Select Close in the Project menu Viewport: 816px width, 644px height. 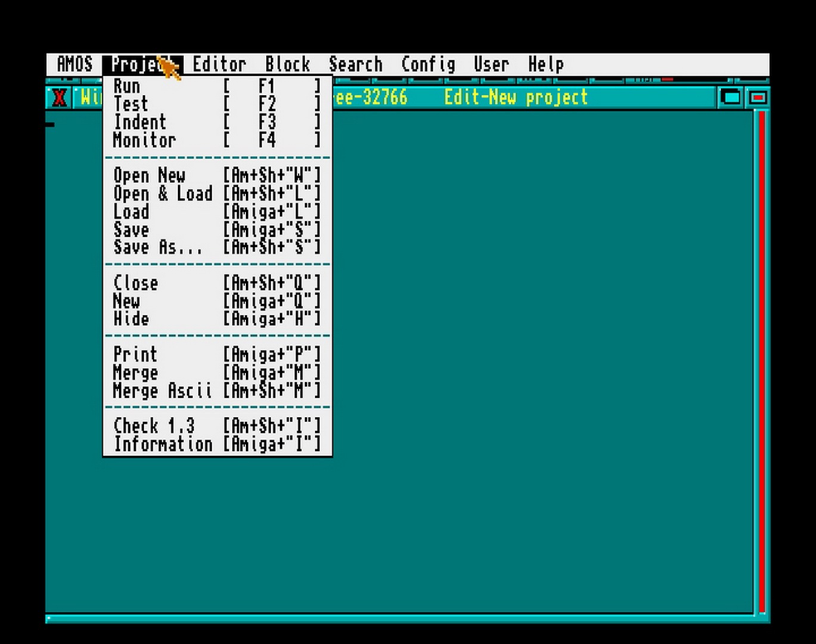click(218, 283)
